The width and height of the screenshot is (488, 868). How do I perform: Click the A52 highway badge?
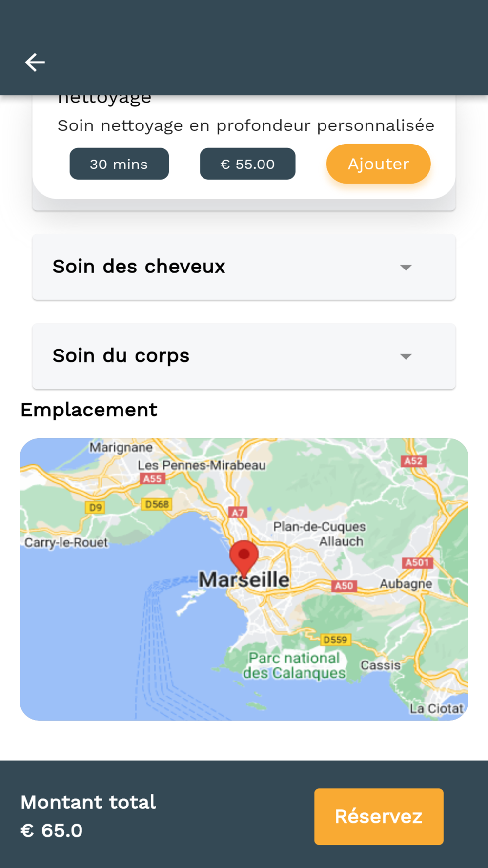413,461
